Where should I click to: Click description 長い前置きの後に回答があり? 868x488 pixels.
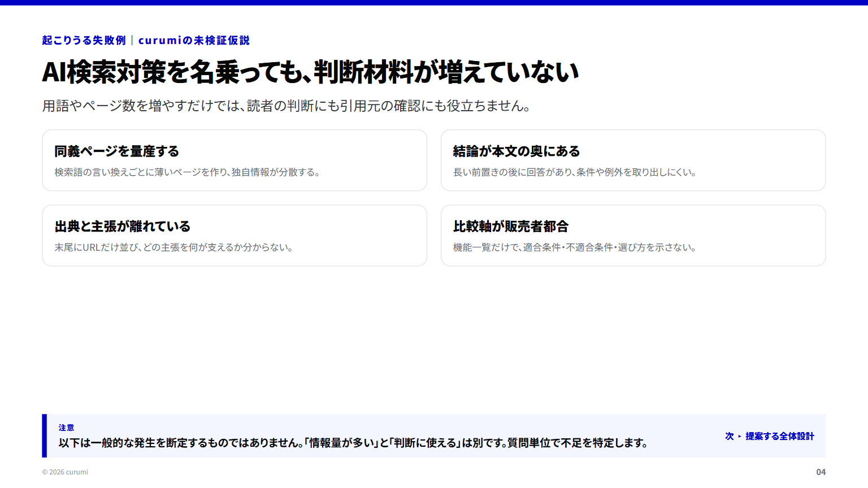tap(575, 172)
